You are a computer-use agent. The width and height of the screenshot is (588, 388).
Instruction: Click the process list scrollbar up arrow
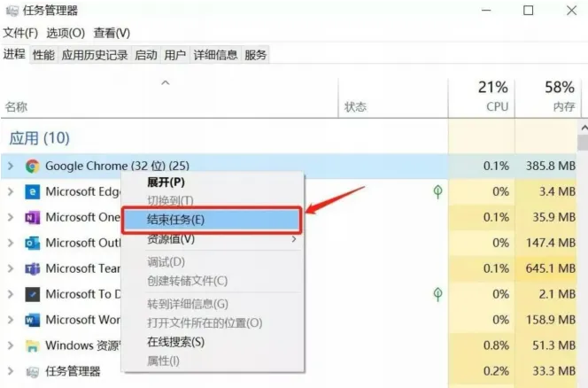point(584,128)
